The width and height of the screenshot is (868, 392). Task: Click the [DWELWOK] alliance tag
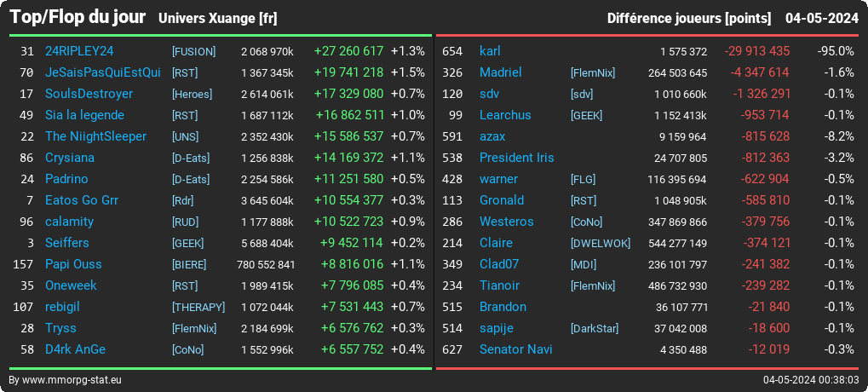point(601,244)
